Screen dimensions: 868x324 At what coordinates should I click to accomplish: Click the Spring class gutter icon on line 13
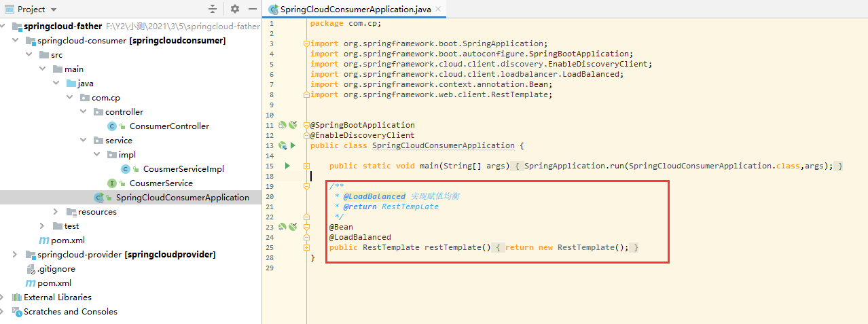coord(283,145)
